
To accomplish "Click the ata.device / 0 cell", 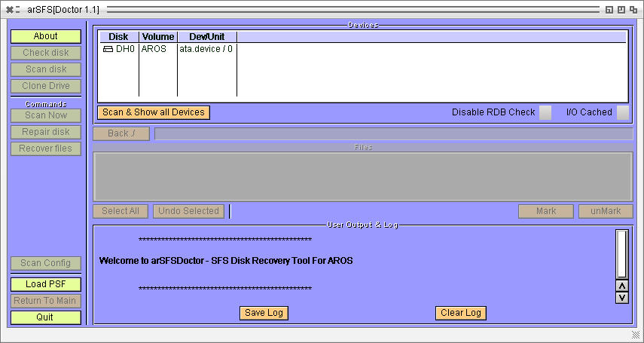I will (x=206, y=49).
